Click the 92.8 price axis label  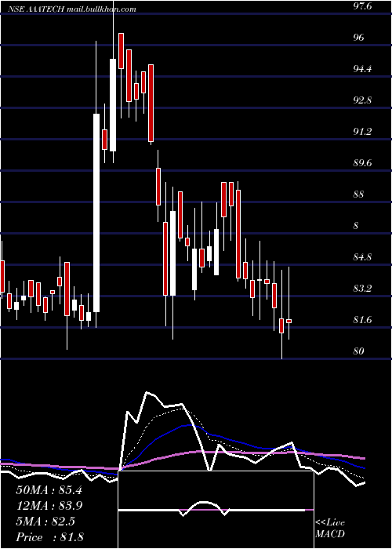coord(364,100)
